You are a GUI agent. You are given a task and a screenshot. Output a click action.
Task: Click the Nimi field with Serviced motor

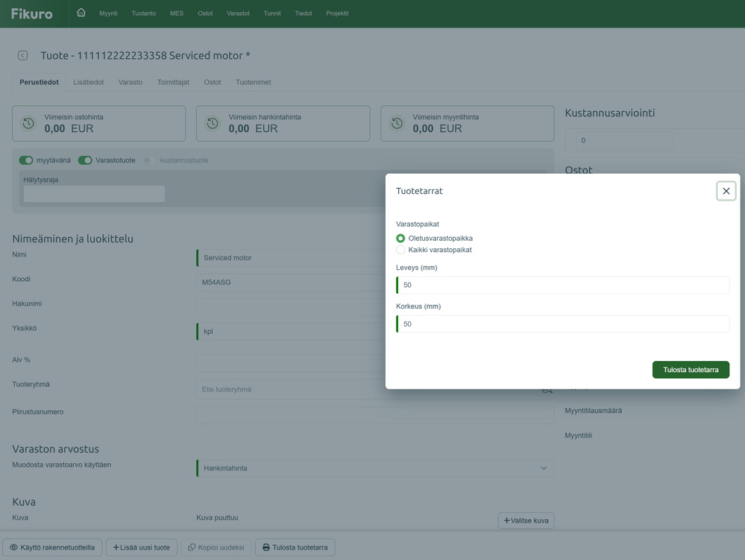point(291,258)
